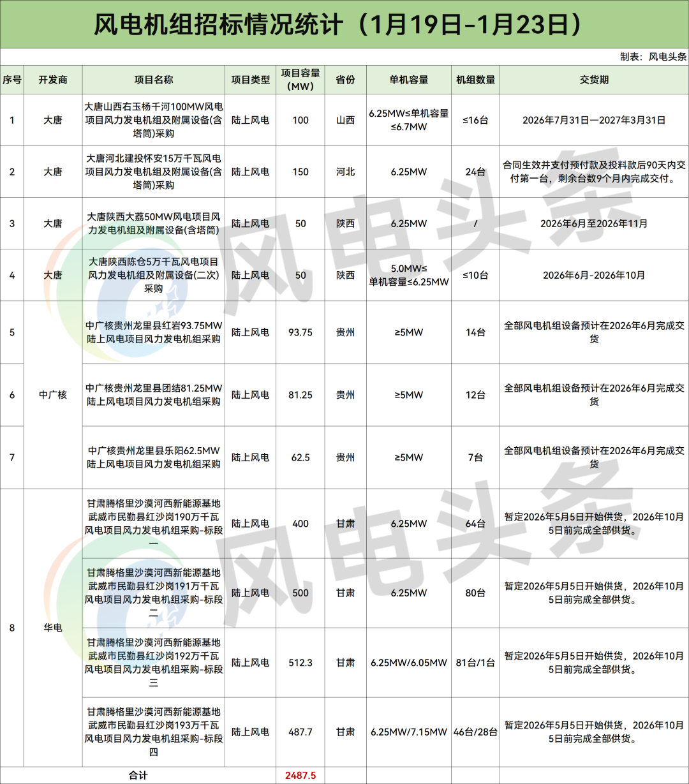Select the 山西 province cell
The width and height of the screenshot is (689, 784).
coord(345,120)
